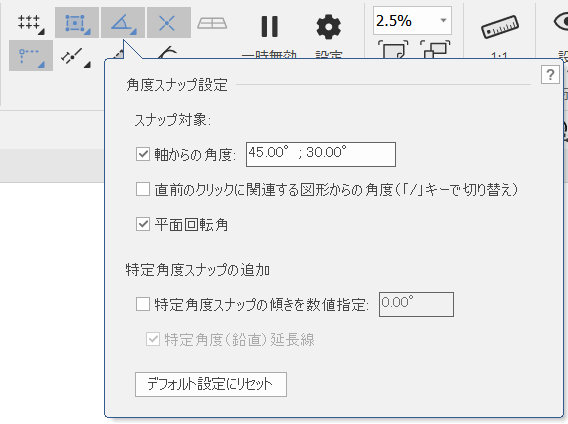Uncheck 軸からの角度 checkbox
Viewport: 568px width, 424px height.
coord(143,154)
